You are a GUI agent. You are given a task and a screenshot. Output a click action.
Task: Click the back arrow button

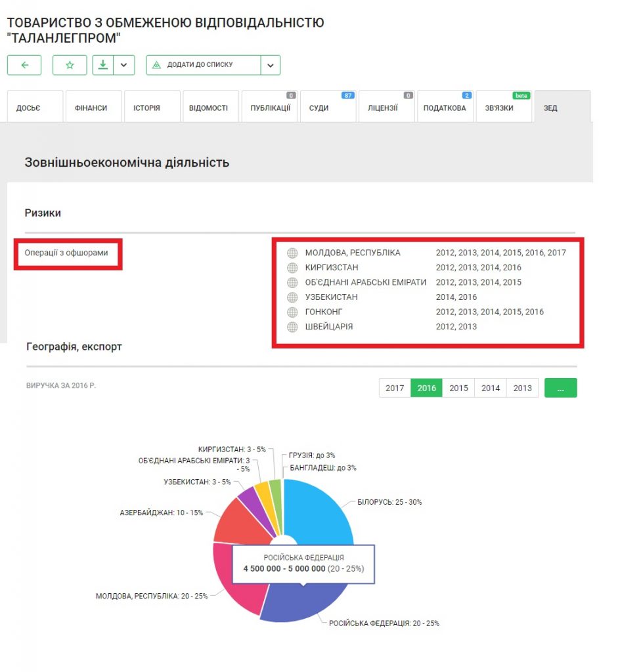(x=24, y=65)
